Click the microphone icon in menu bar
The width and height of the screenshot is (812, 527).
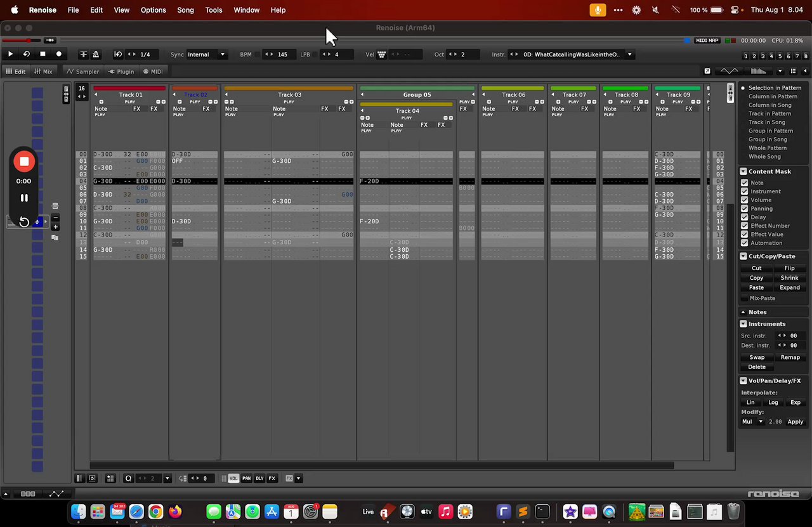point(596,10)
